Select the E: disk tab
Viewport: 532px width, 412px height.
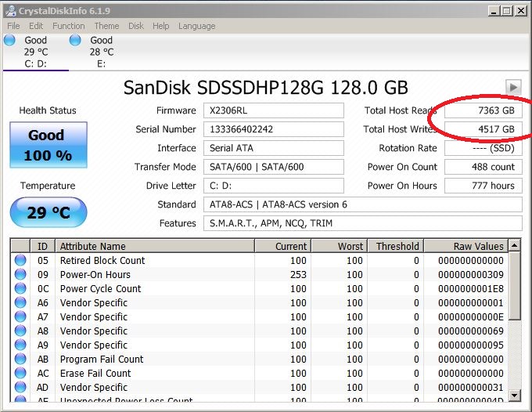click(x=102, y=52)
